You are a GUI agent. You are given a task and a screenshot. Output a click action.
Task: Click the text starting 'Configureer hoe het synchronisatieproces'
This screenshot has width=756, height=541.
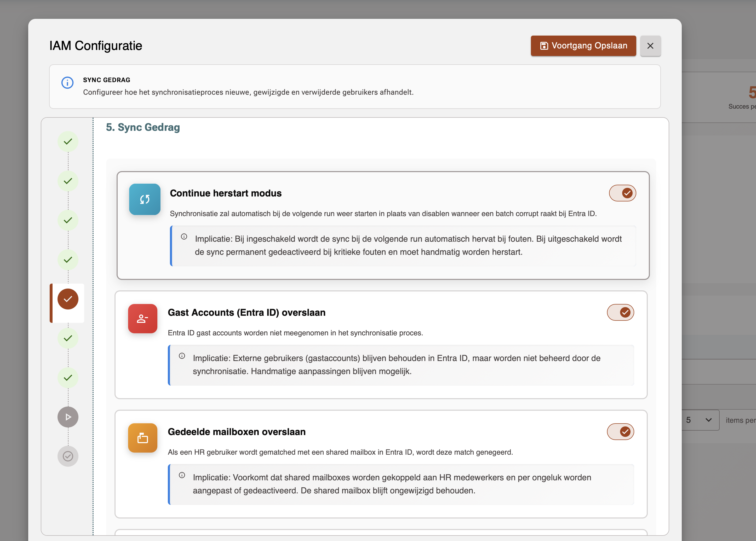(248, 92)
